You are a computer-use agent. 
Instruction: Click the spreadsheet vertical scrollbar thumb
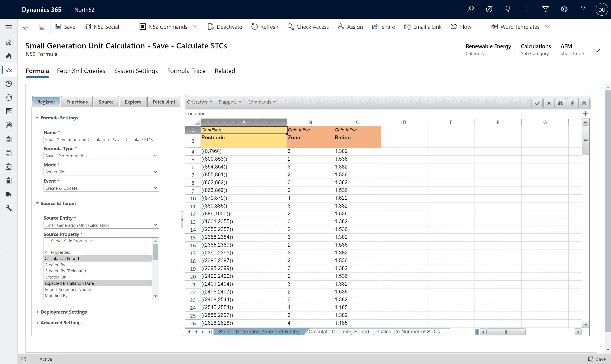pos(586,140)
